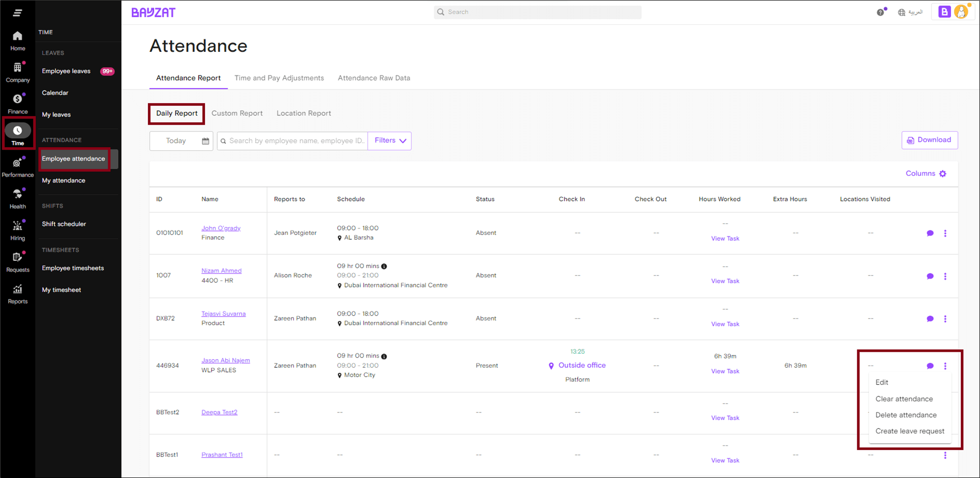Open Shift scheduler in the sidebar

pos(64,224)
